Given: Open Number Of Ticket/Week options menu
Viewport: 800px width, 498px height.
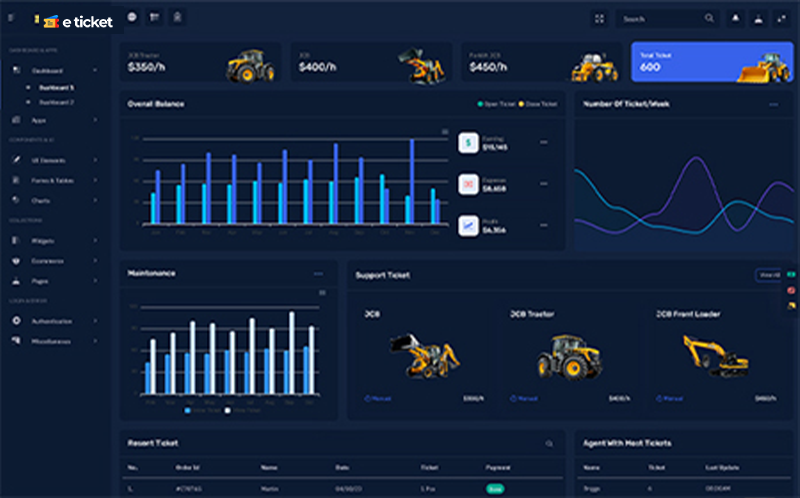Looking at the screenshot, I should click(773, 105).
